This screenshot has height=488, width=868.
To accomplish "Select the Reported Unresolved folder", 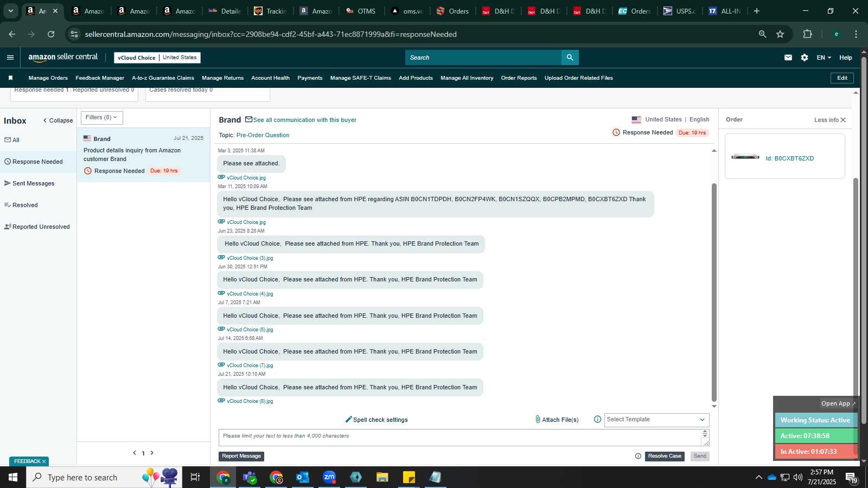I will (37, 227).
